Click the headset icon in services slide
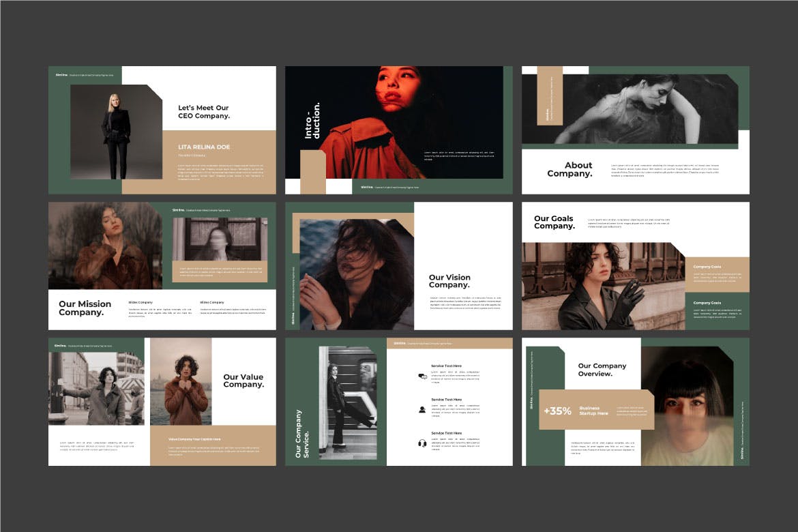798x532 pixels. (x=422, y=443)
